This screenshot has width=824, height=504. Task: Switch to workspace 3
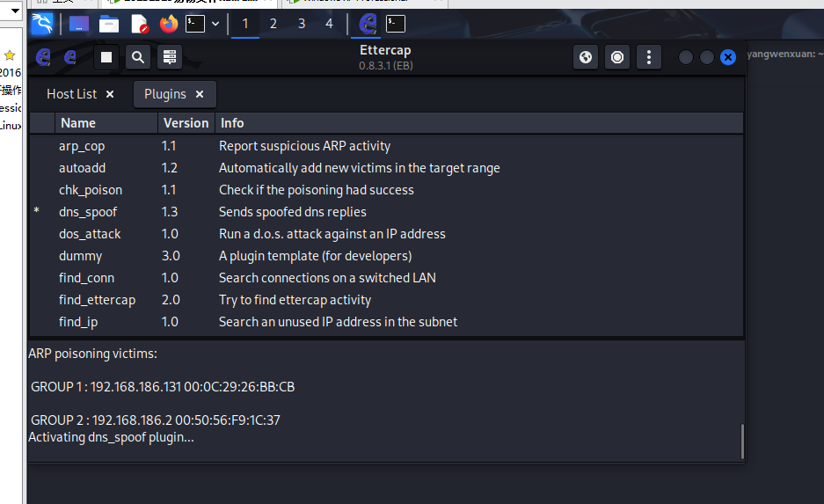tap(302, 24)
